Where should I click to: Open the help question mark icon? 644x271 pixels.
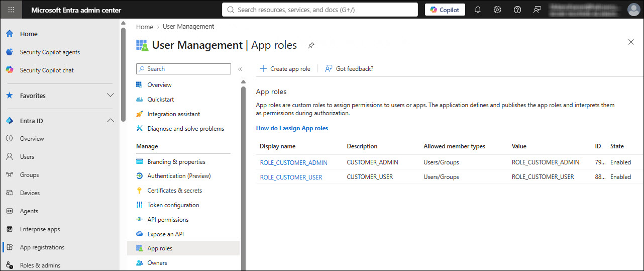tap(517, 10)
